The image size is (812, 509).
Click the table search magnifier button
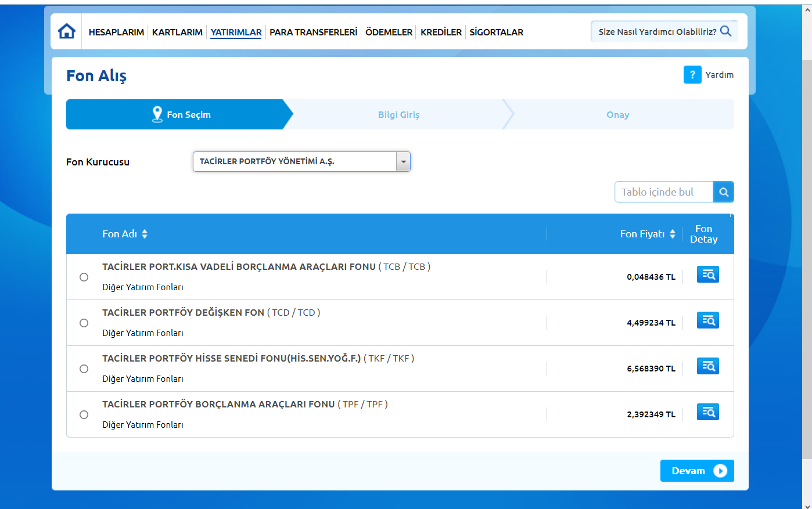[x=724, y=192]
